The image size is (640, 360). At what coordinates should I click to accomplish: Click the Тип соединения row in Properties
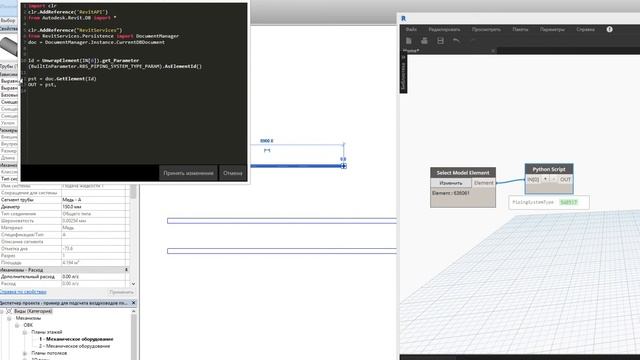pos(64,214)
